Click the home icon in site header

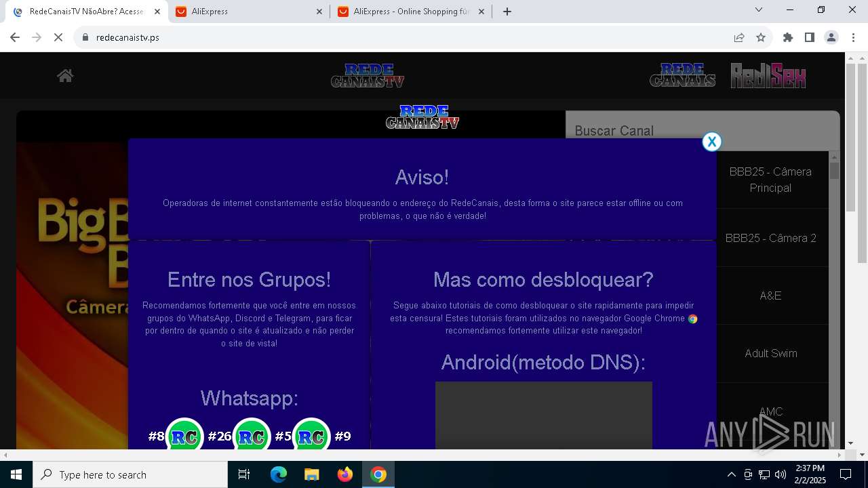[x=65, y=76]
